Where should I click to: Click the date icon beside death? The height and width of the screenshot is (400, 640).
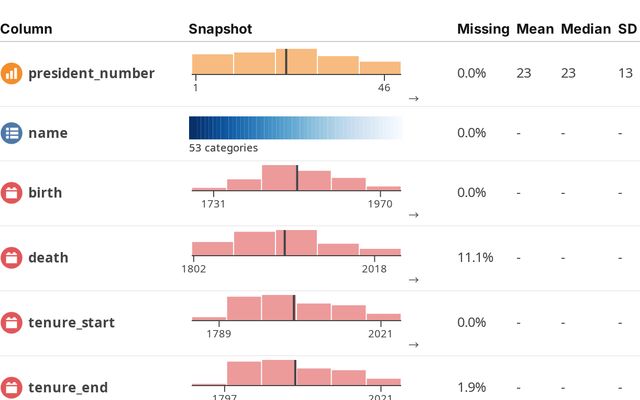click(x=12, y=257)
